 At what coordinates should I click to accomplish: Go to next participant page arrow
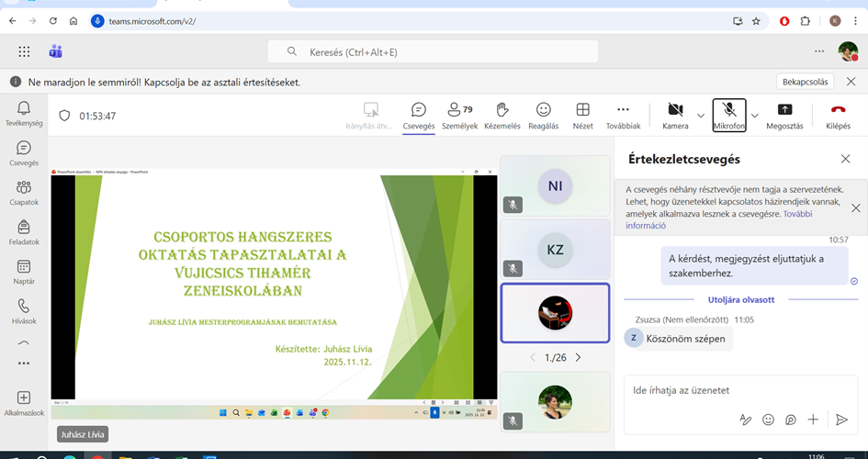pos(578,358)
